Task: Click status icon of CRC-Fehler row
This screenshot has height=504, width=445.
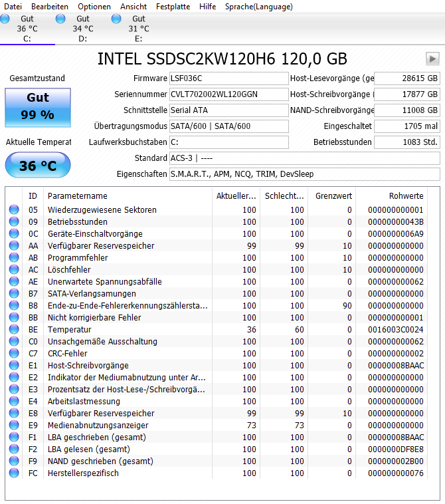Action: [x=14, y=353]
